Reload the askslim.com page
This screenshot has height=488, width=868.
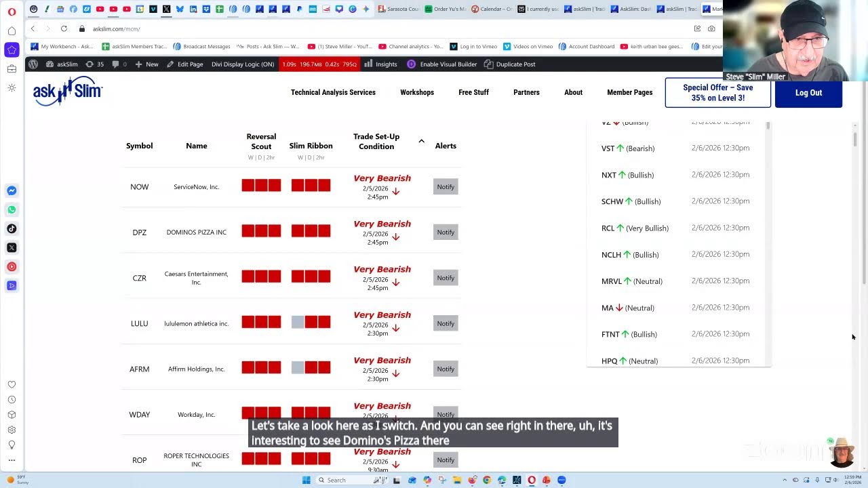click(x=64, y=28)
